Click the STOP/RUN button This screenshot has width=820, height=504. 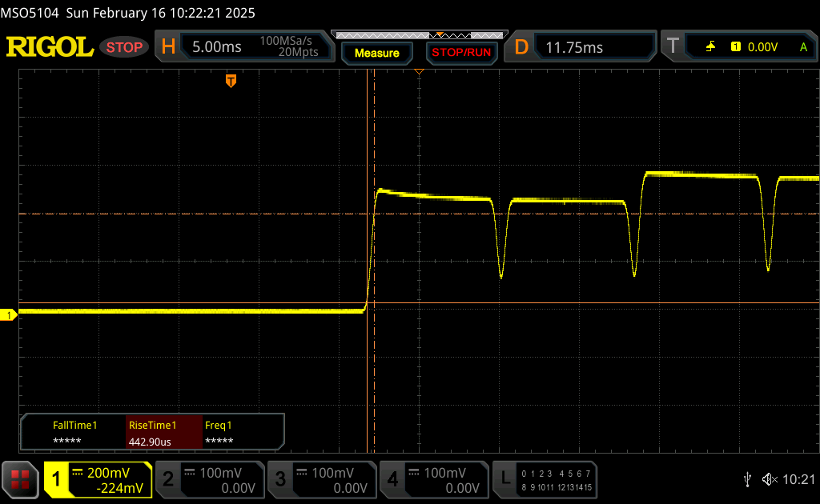click(x=461, y=53)
